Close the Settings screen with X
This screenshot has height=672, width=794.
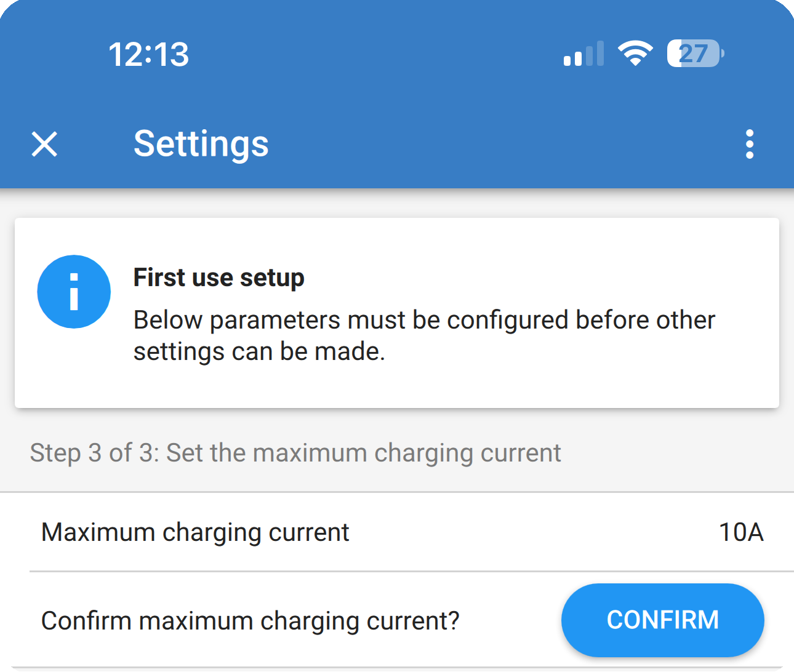tap(44, 144)
